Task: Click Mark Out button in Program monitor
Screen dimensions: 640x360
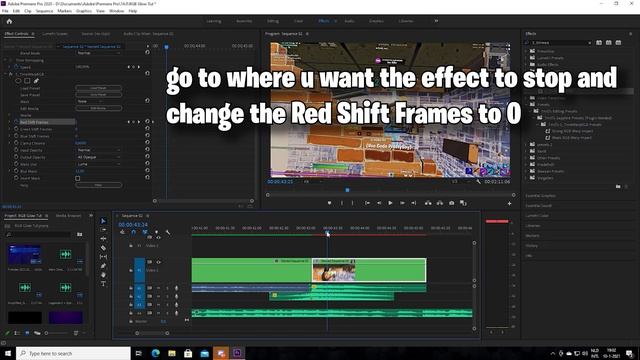Action: point(353,203)
